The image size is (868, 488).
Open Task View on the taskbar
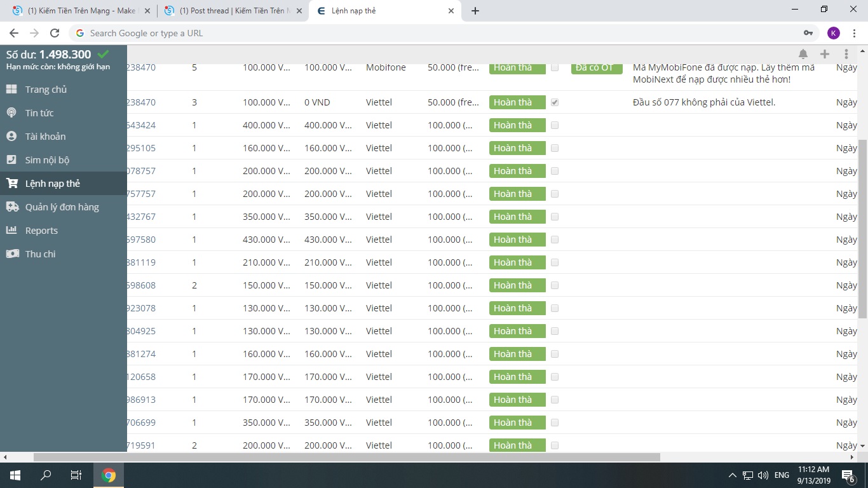coord(76,475)
